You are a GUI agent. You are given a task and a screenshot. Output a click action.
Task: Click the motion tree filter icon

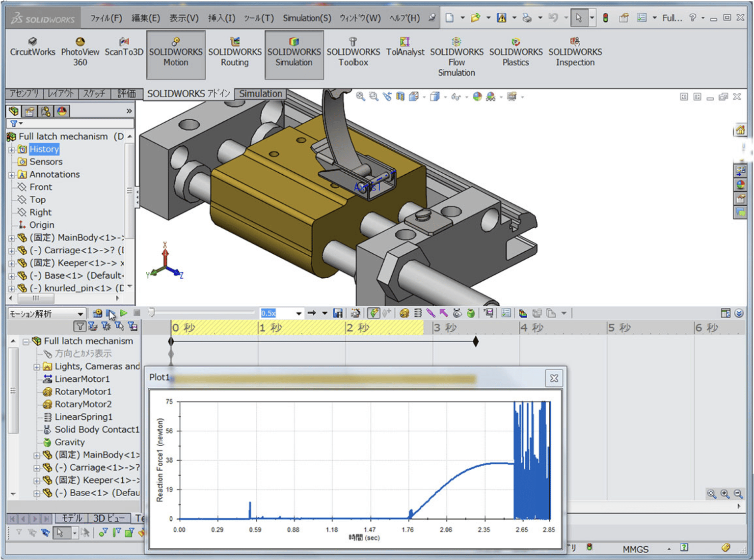80,326
